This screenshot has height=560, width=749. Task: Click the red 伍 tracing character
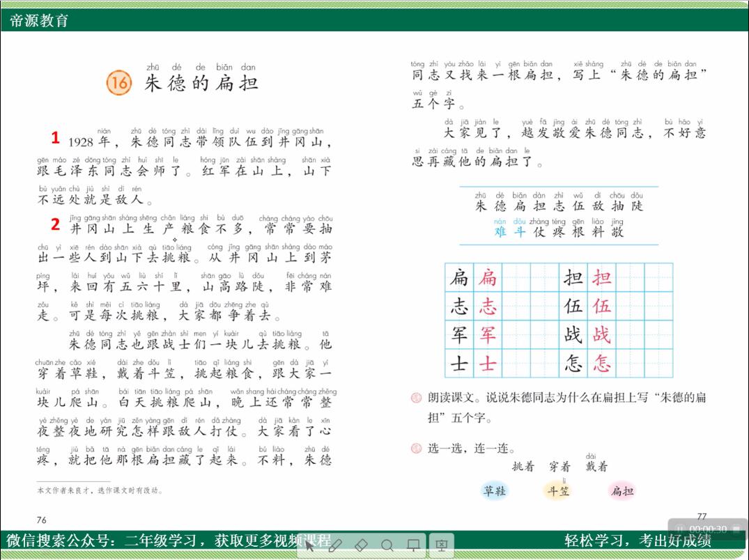pos(602,306)
